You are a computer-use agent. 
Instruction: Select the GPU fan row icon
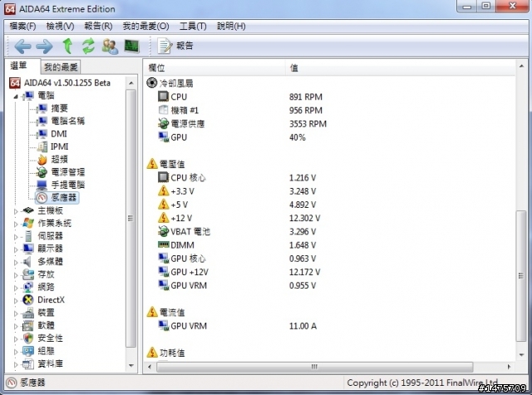click(163, 136)
